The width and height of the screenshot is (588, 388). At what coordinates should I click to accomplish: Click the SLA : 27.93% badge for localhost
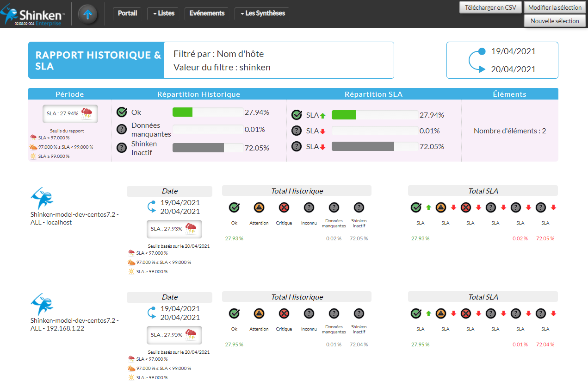coord(174,229)
